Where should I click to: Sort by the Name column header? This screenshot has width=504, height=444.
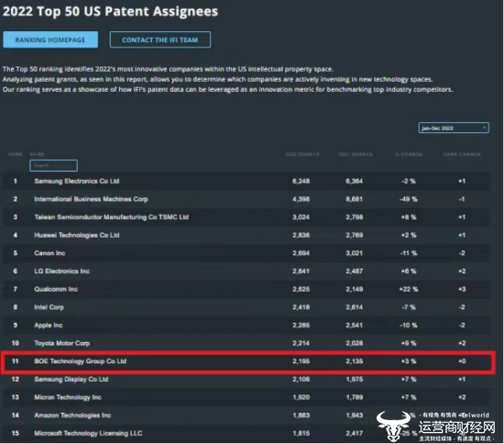point(37,154)
